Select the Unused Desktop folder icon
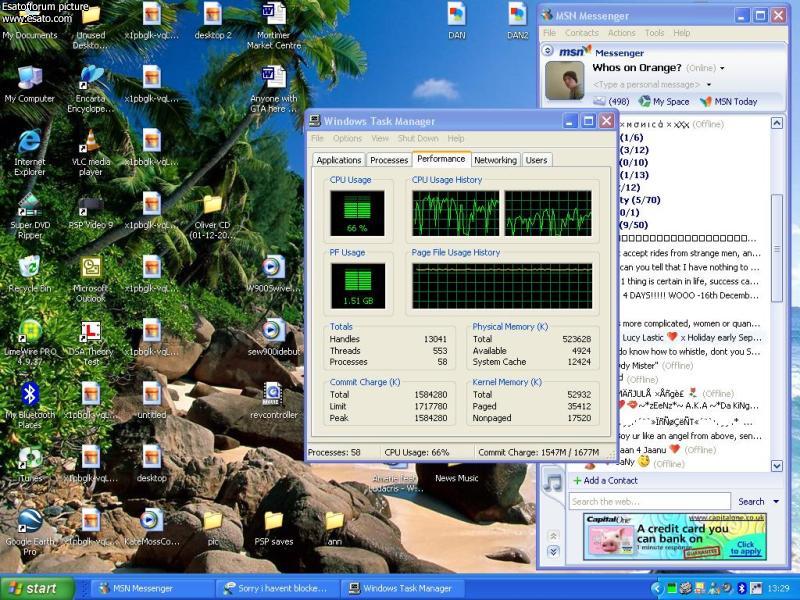 (x=90, y=26)
